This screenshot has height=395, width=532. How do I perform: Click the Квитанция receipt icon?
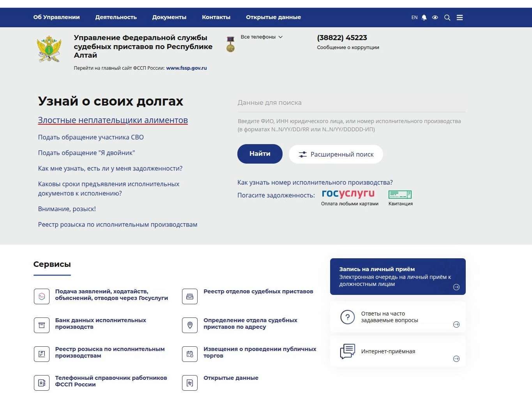(x=400, y=194)
